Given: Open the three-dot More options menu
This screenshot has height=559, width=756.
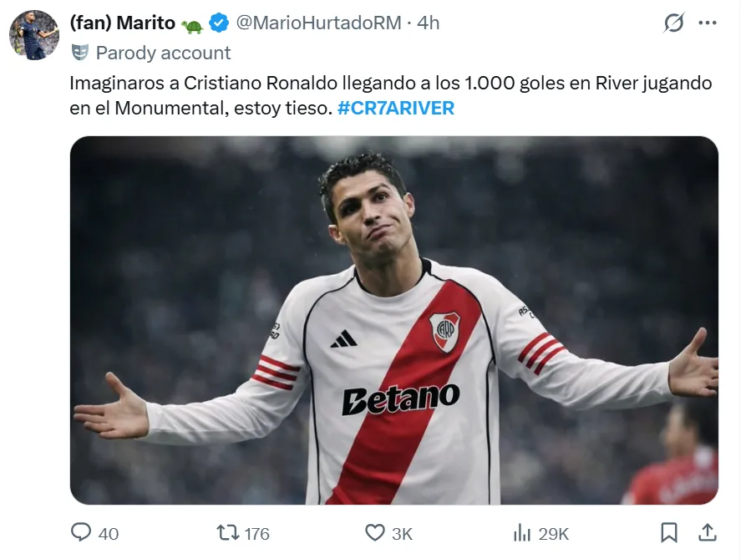Looking at the screenshot, I should pyautogui.click(x=708, y=23).
